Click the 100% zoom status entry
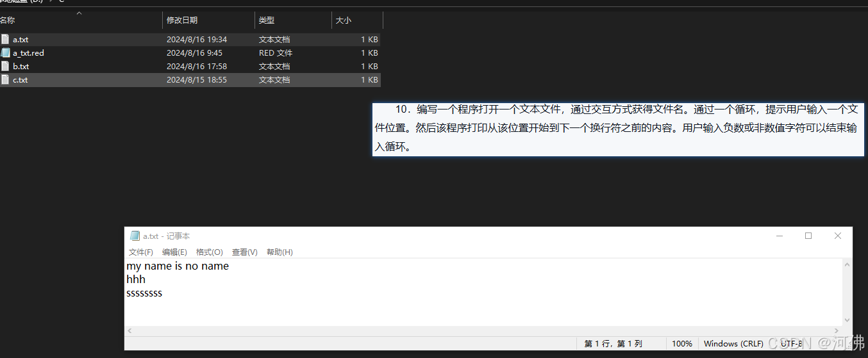Image resolution: width=868 pixels, height=358 pixels. coord(682,344)
